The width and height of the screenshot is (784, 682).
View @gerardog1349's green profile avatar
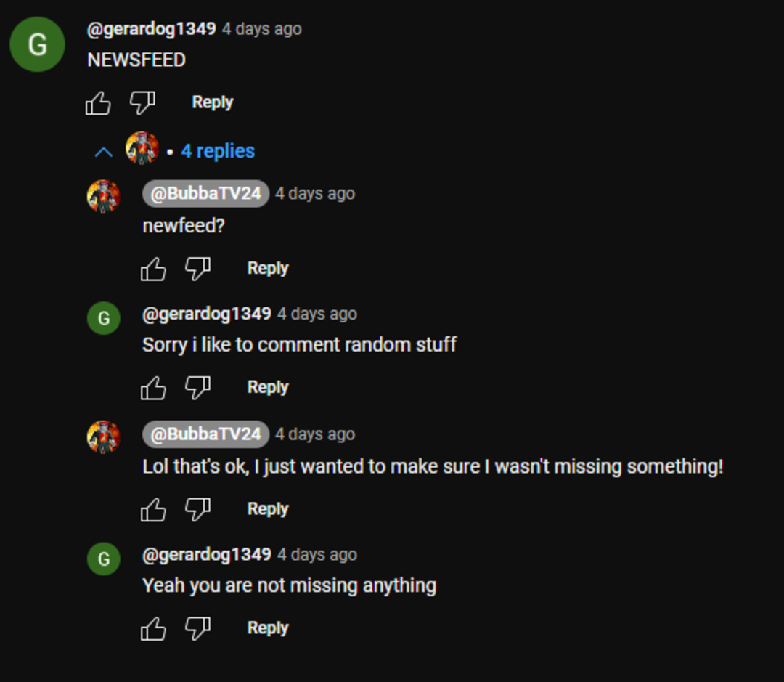point(36,44)
